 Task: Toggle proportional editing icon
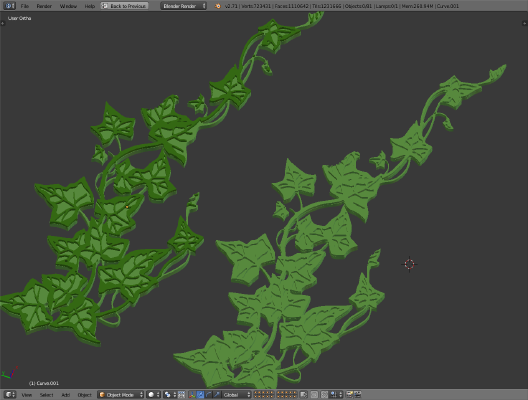coord(314,395)
